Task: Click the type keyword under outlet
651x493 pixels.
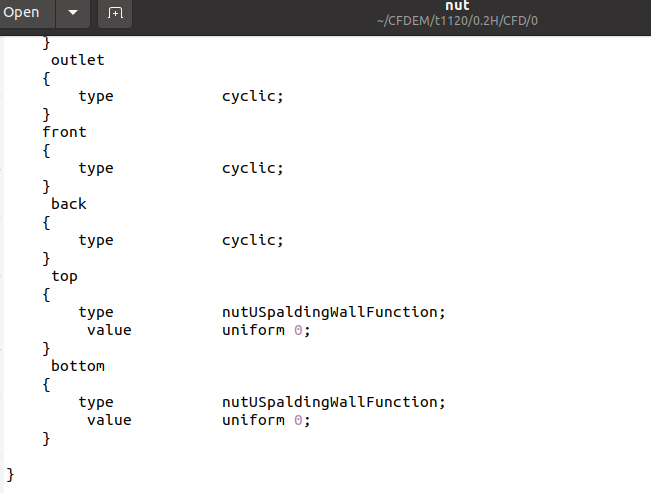Action: (96, 96)
